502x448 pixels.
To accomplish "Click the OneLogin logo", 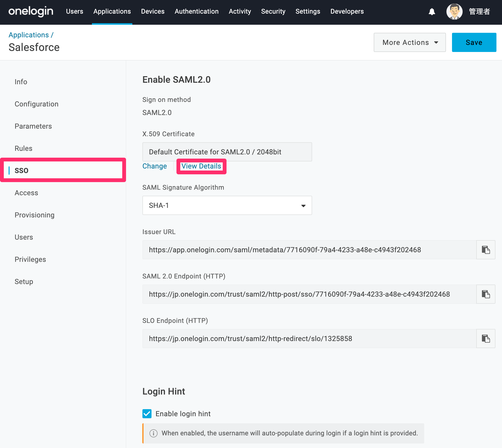I will tap(31, 12).
